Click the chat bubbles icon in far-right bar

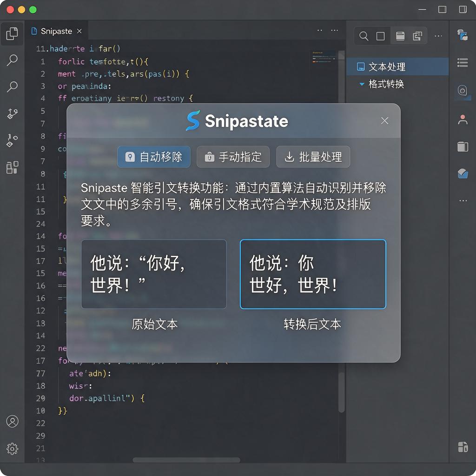[463, 35]
